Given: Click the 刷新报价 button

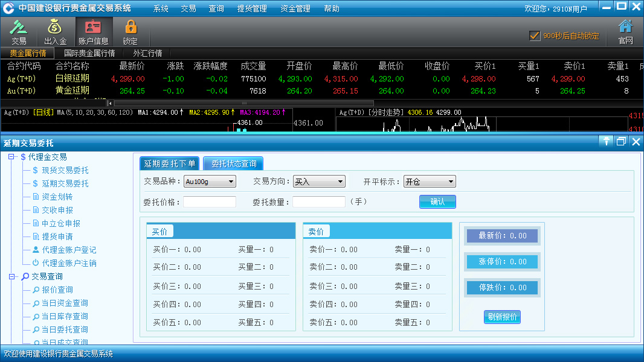Looking at the screenshot, I should pyautogui.click(x=502, y=317).
